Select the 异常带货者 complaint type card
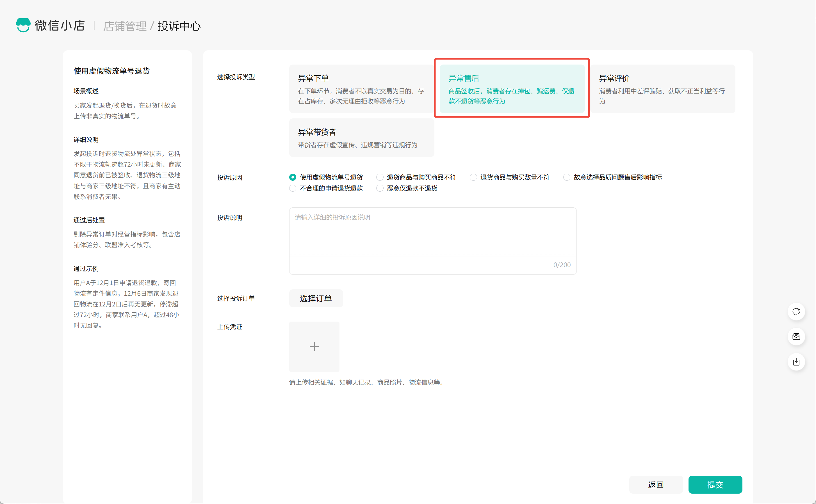816x504 pixels. click(x=361, y=138)
